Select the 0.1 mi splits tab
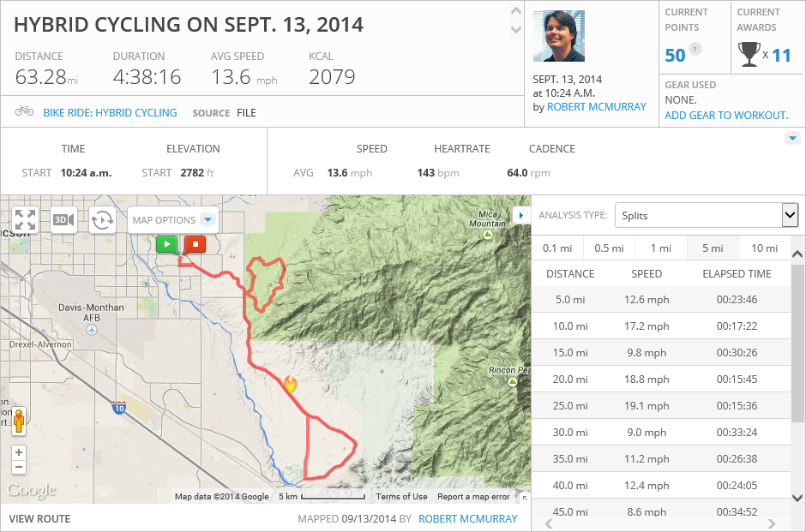The width and height of the screenshot is (806, 532). [557, 248]
